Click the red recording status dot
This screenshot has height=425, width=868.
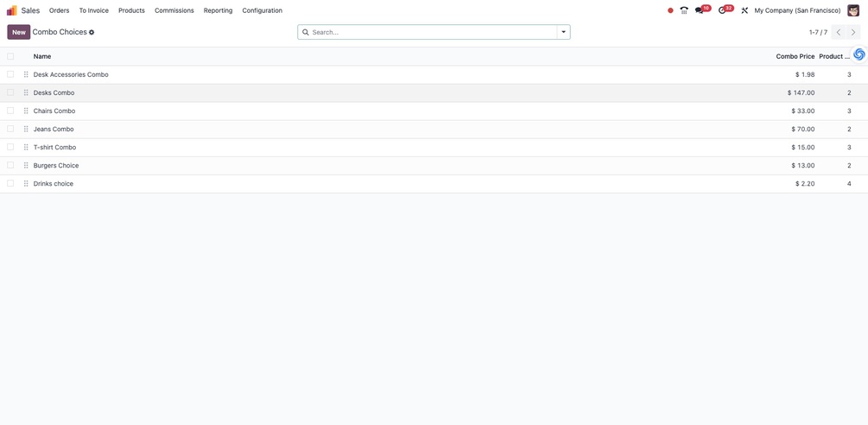click(x=670, y=10)
